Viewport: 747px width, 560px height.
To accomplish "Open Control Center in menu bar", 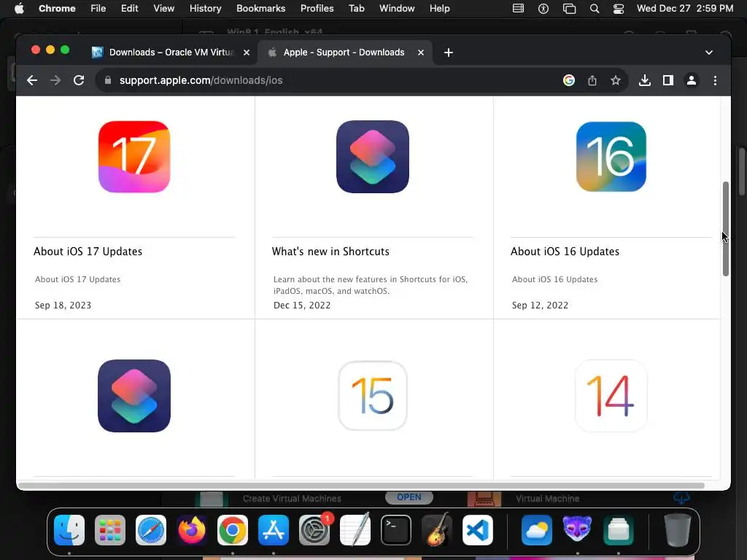I will click(x=619, y=9).
